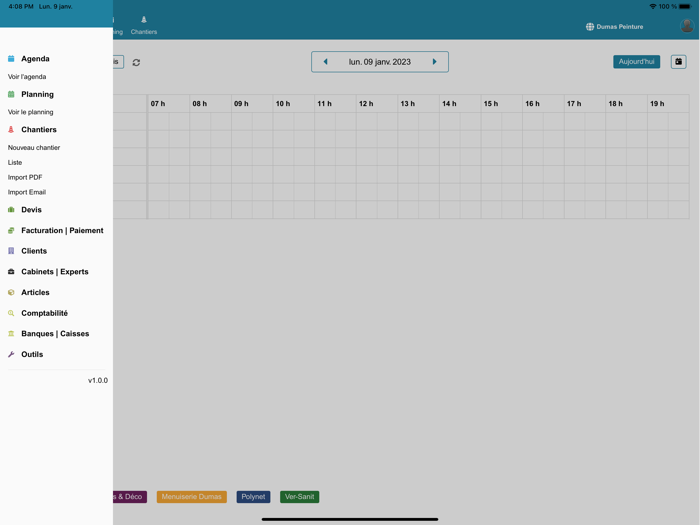Click the Facturation icon
This screenshot has height=525, width=700.
coord(11,230)
